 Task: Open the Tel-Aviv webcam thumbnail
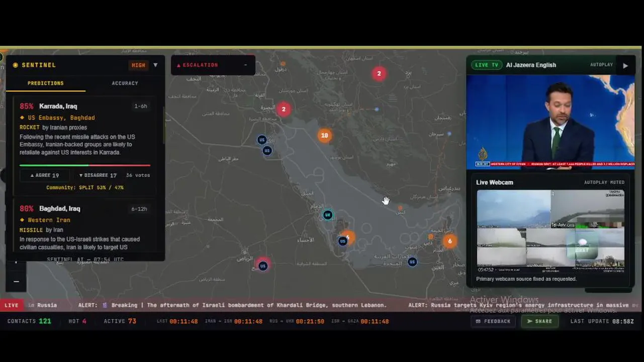[588, 209]
